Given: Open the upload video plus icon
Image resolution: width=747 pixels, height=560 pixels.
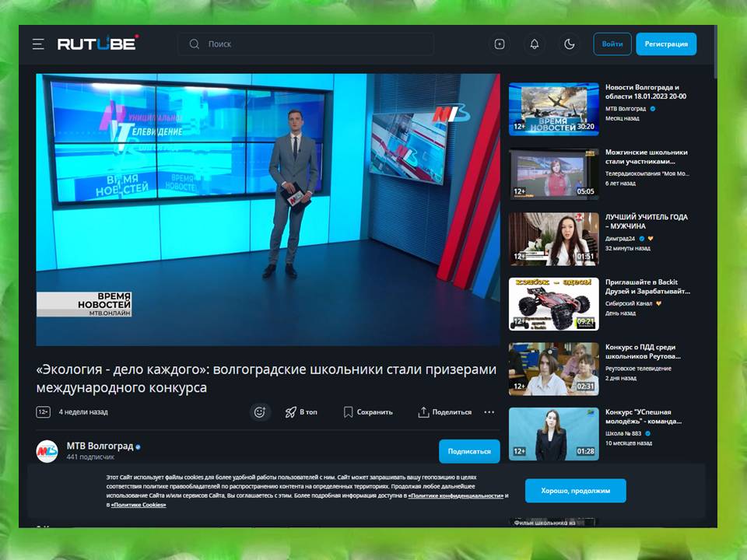Looking at the screenshot, I should (x=500, y=44).
